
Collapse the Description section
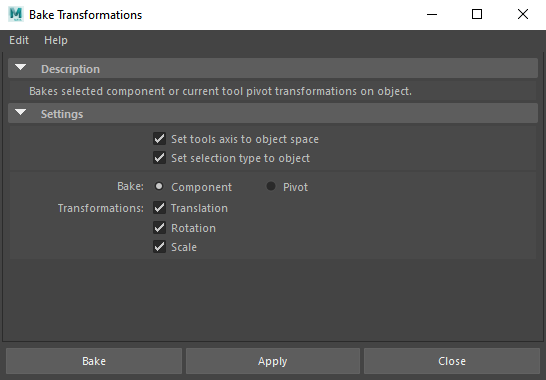click(21, 68)
